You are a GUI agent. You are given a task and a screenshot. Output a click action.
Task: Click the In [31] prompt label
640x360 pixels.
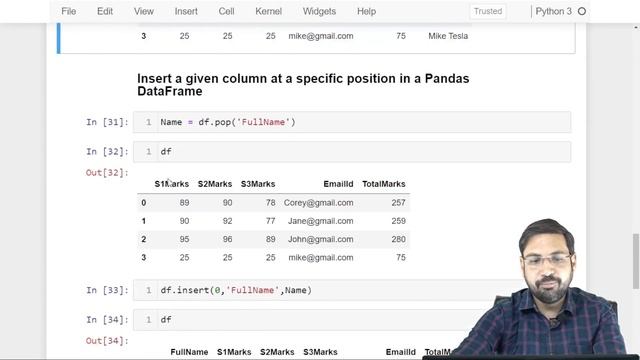point(107,122)
